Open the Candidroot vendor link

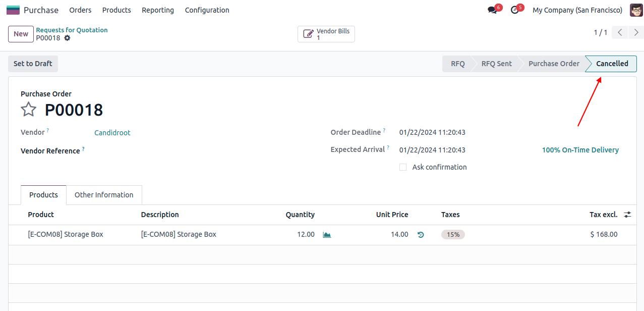[112, 133]
